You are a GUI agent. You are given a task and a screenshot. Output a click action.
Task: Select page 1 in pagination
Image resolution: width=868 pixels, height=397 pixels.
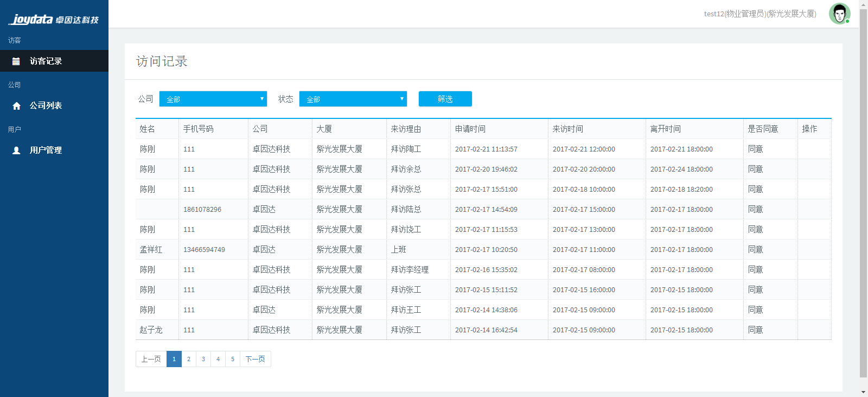(x=174, y=359)
